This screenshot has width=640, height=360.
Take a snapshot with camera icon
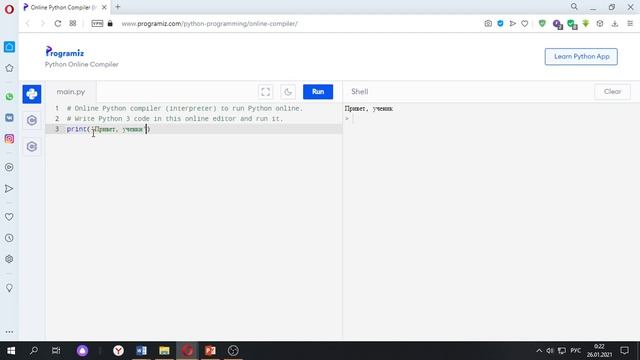point(488,24)
